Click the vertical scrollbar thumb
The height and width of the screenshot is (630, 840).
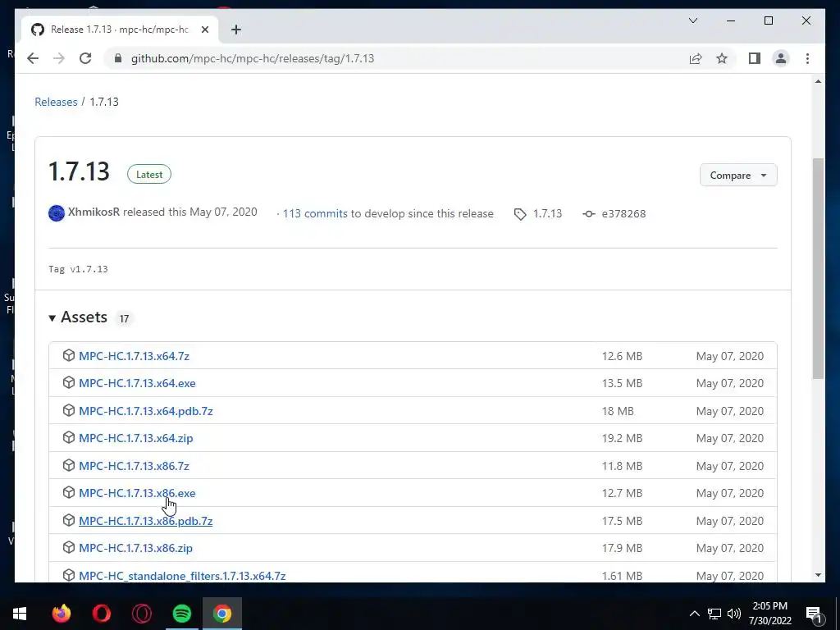coord(818,269)
